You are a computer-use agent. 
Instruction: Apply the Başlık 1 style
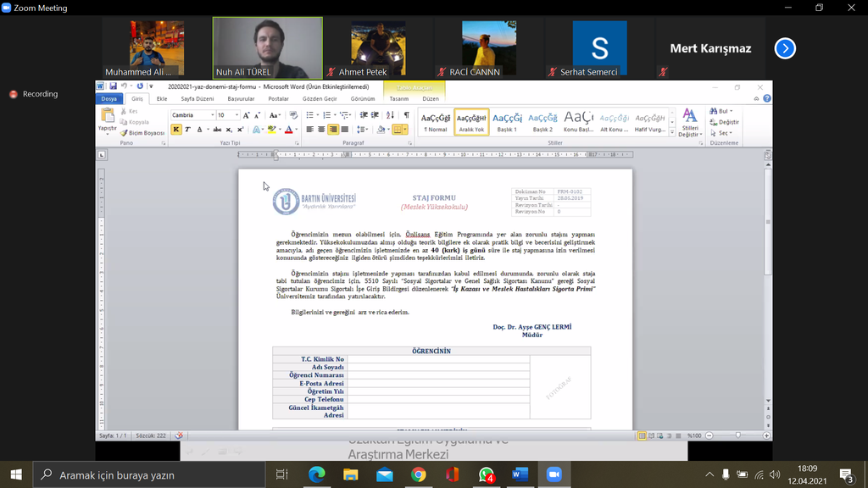point(507,122)
